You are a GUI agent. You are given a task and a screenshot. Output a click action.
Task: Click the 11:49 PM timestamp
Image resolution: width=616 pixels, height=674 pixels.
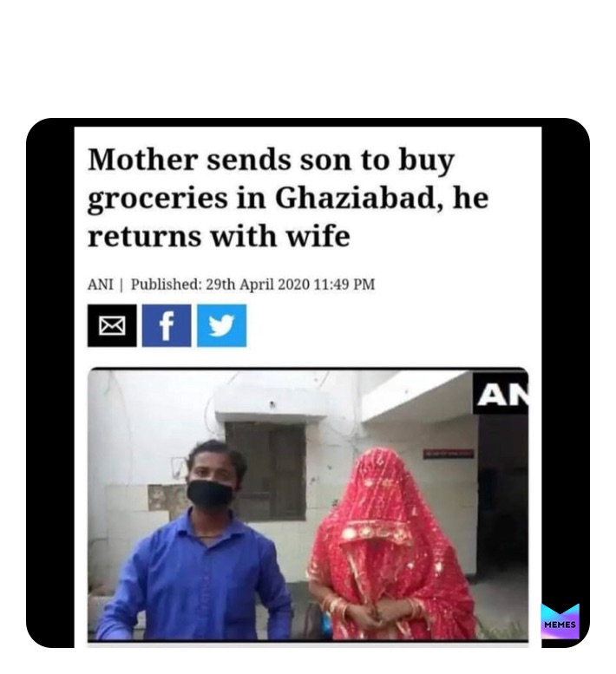coord(344,285)
